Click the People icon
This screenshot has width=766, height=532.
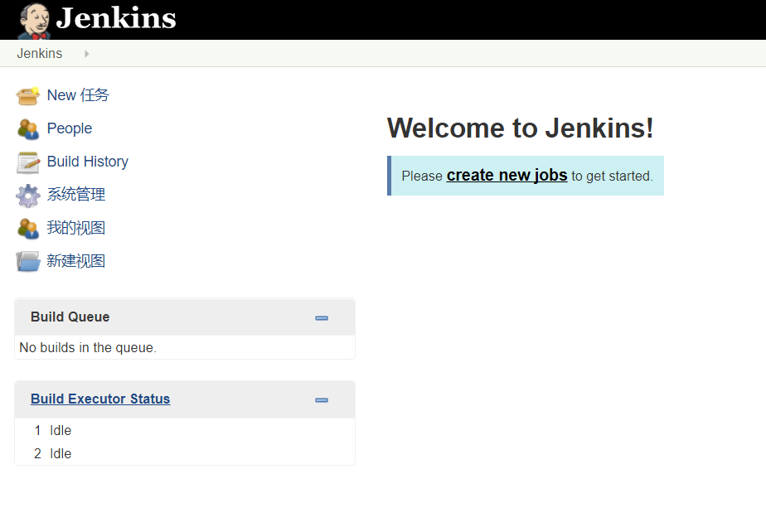pyautogui.click(x=28, y=129)
